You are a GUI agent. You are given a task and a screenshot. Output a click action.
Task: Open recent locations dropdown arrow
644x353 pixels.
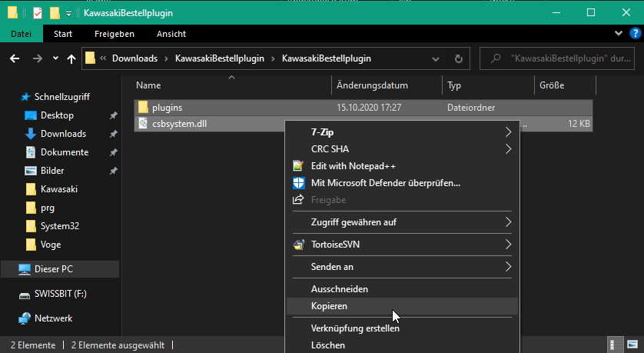click(55, 58)
